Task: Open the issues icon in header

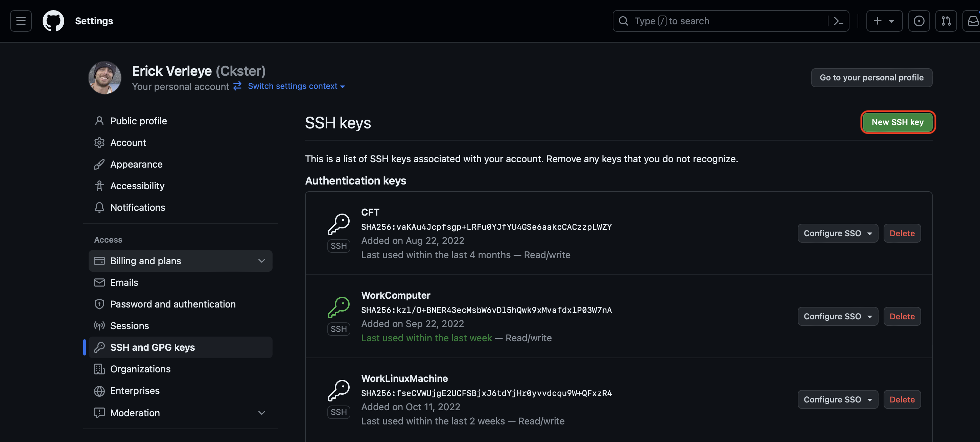Action: click(x=919, y=21)
